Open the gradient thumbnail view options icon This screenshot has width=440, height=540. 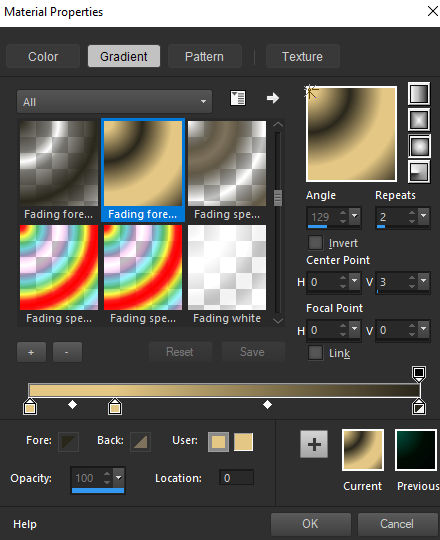pos(238,98)
